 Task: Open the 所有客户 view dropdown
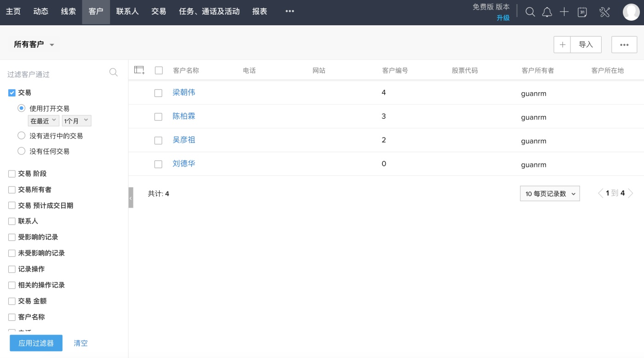tap(34, 45)
